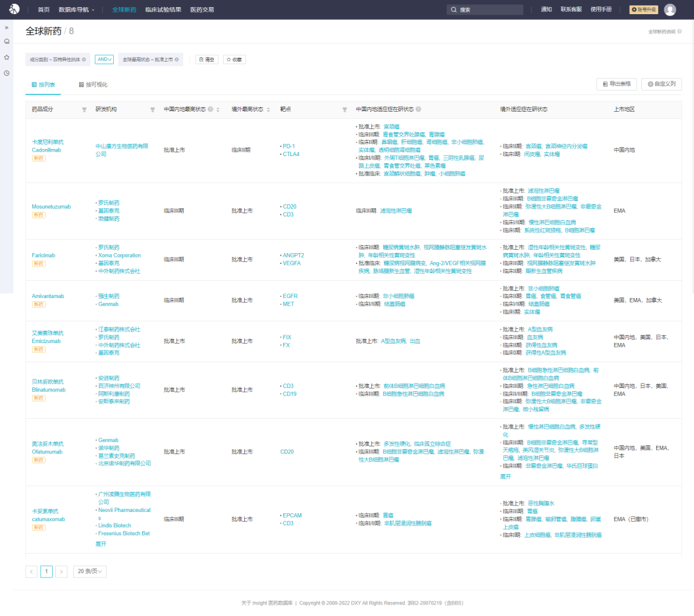Switch to 按可视化 tab
The height and width of the screenshot is (616, 694).
pyautogui.click(x=93, y=85)
